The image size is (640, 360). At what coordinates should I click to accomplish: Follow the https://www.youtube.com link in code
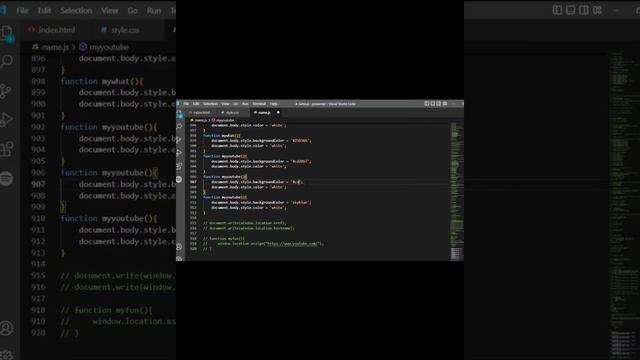292,244
